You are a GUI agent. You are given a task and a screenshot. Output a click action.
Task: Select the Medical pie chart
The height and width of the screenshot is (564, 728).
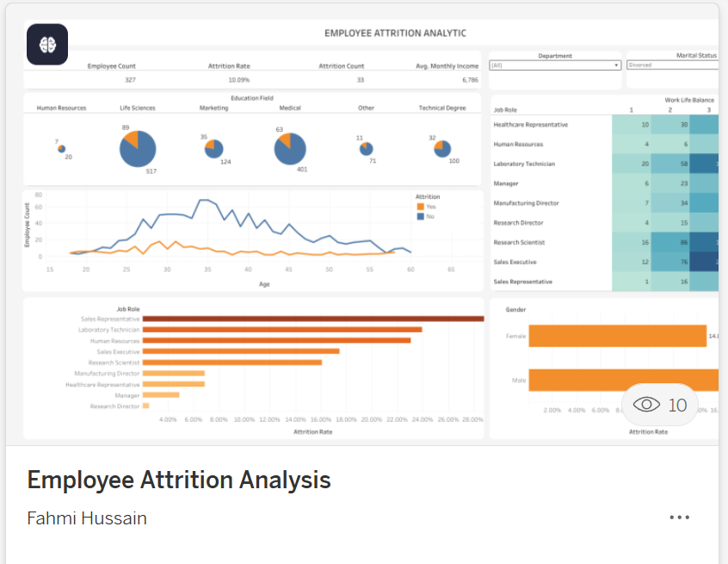[x=290, y=148]
